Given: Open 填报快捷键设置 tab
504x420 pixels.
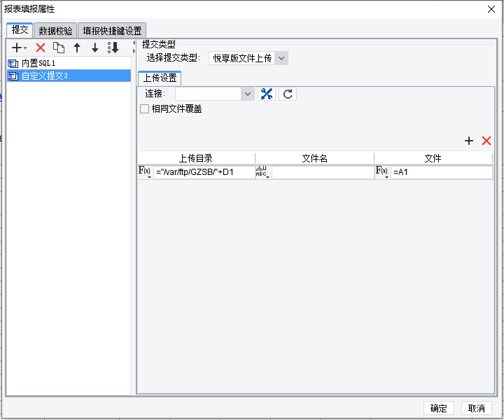Looking at the screenshot, I should pyautogui.click(x=112, y=31).
